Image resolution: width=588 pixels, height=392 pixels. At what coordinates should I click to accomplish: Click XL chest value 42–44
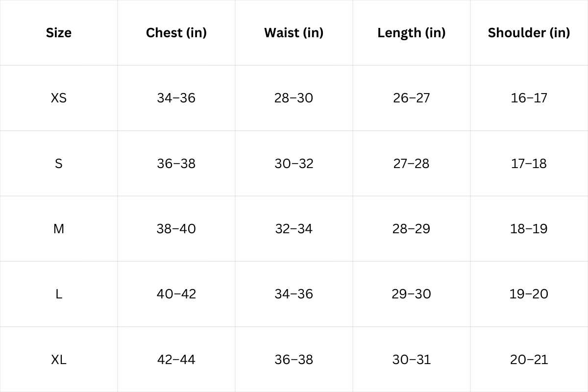176,360
